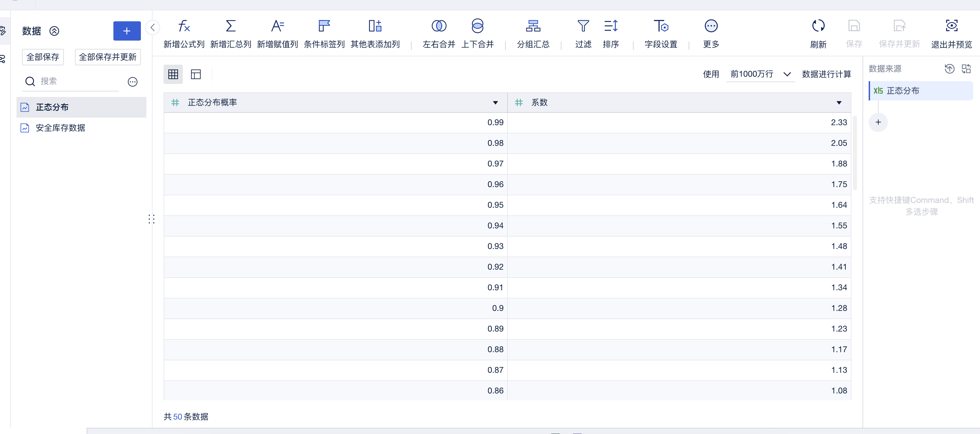Click 全部保存并更新 button
The width and height of the screenshot is (980, 434).
[x=108, y=57]
